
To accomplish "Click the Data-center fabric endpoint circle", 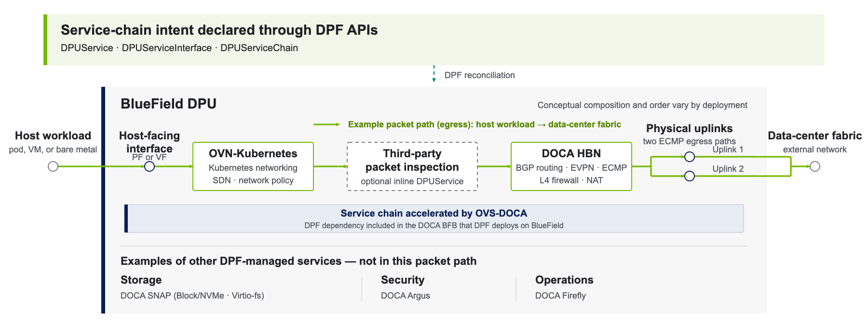I will point(815,166).
